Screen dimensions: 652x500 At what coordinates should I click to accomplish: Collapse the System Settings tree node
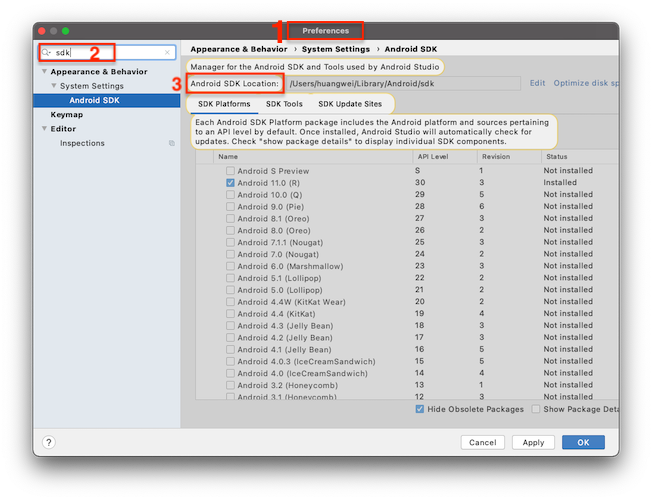(x=53, y=86)
